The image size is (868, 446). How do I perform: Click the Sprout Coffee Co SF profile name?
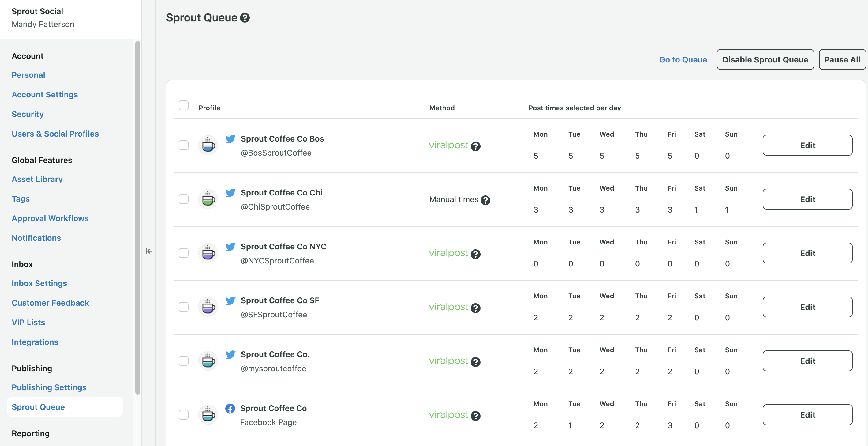coord(280,300)
